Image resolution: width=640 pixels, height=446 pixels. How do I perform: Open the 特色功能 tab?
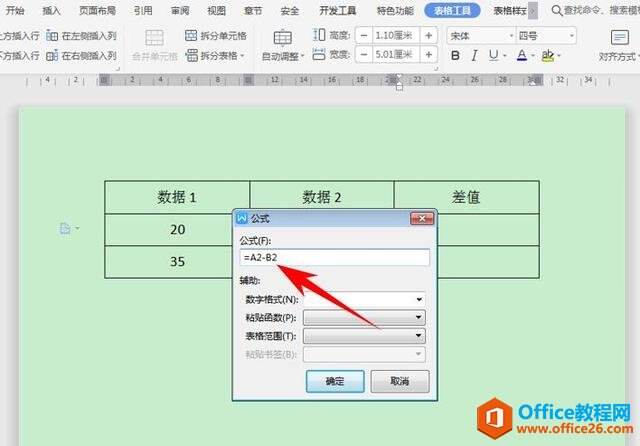point(395,10)
